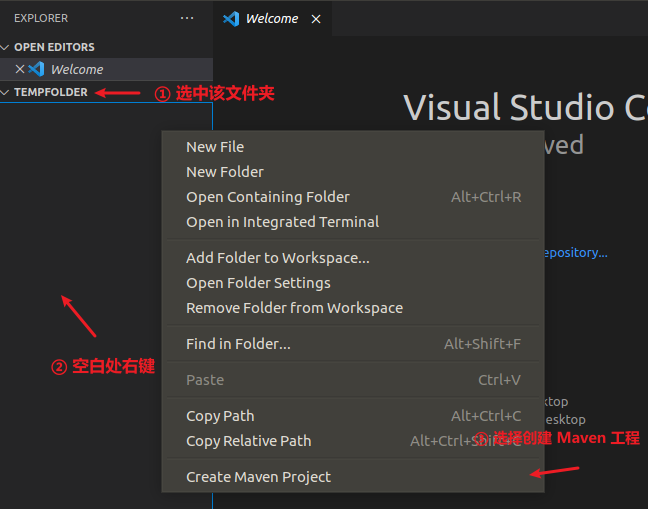Choose Add Folder to Workspace...
Viewport: 648px width, 509px height.
point(353,258)
